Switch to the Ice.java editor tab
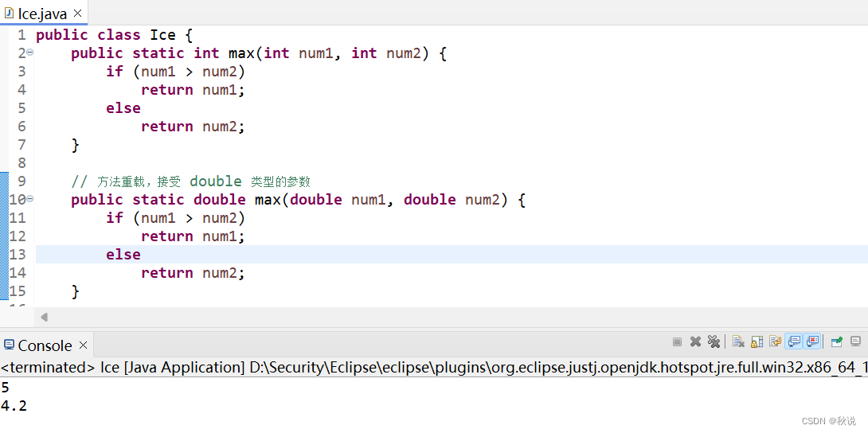The image size is (868, 433). [x=43, y=14]
